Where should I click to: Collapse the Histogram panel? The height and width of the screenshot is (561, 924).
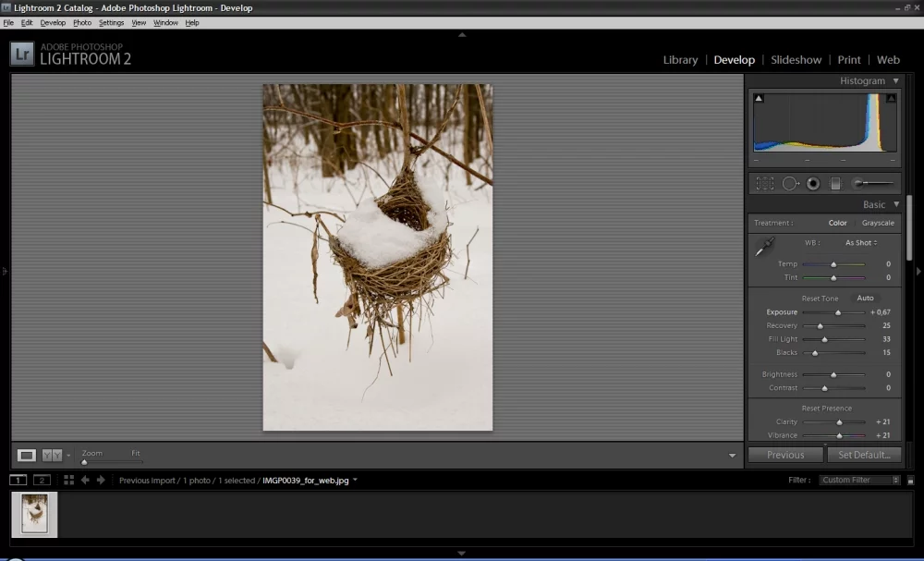(895, 81)
